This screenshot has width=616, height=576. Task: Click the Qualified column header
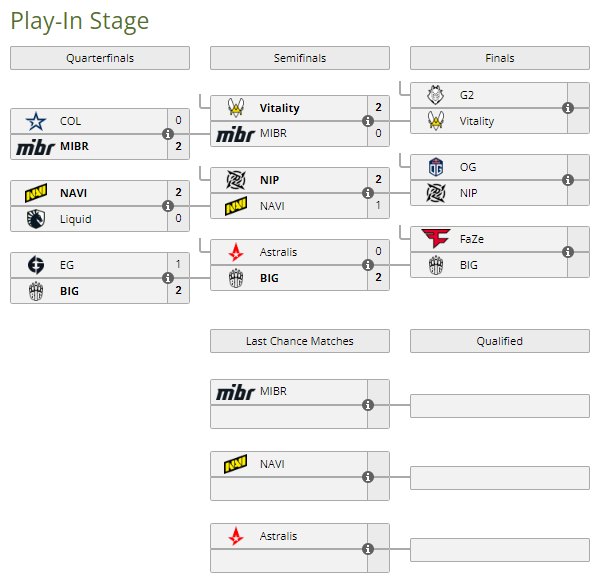[x=499, y=341]
